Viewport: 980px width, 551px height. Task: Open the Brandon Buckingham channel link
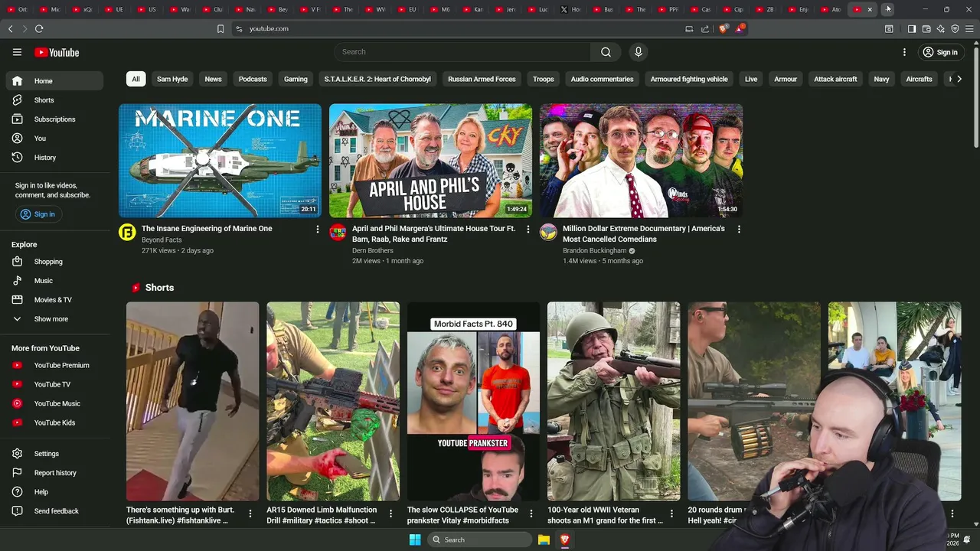pyautogui.click(x=595, y=251)
